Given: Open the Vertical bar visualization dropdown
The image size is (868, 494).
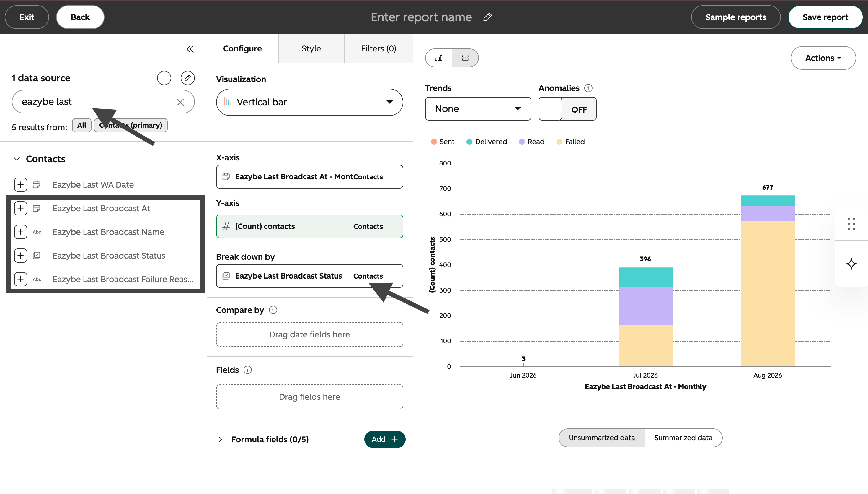Looking at the screenshot, I should point(309,102).
